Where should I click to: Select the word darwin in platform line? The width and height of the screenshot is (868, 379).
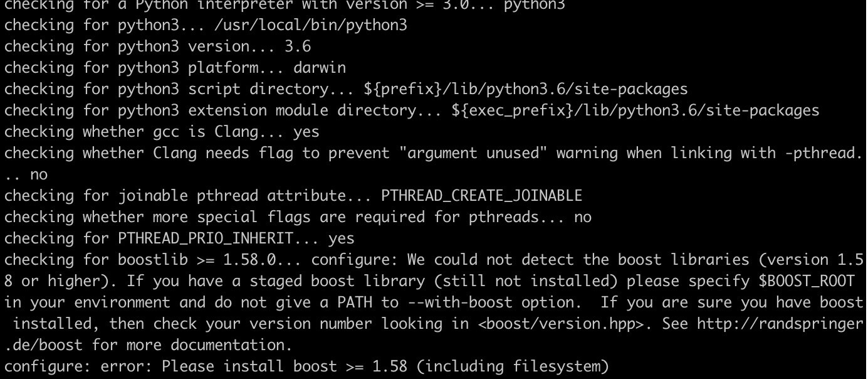[320, 68]
